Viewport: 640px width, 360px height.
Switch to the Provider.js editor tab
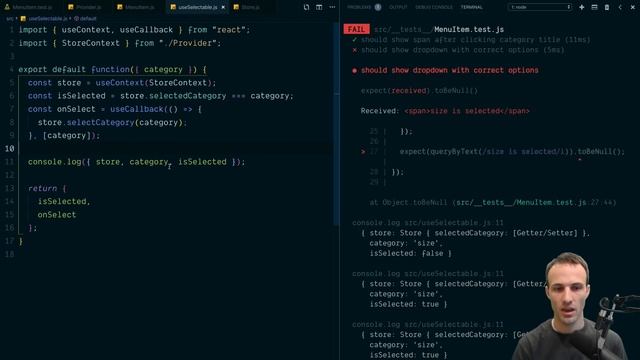85,7
